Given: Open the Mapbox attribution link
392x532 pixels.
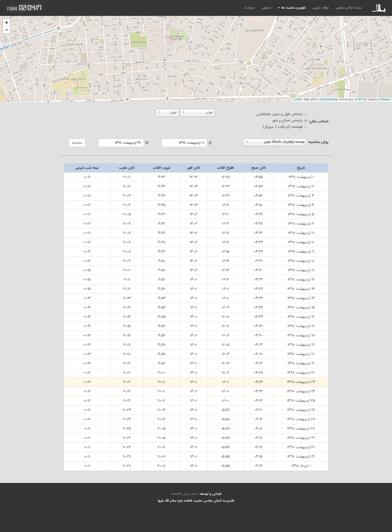Looking at the screenshot, I should (386, 100).
